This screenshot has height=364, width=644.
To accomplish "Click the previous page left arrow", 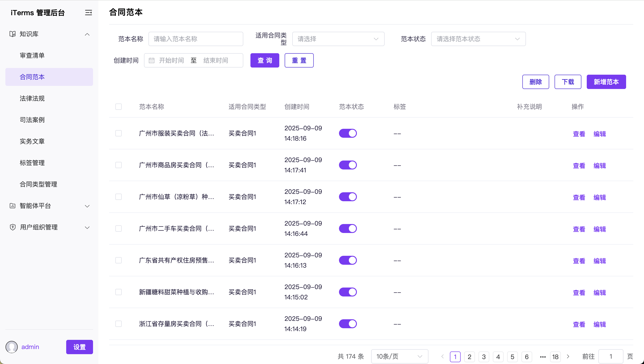I will pos(443,356).
